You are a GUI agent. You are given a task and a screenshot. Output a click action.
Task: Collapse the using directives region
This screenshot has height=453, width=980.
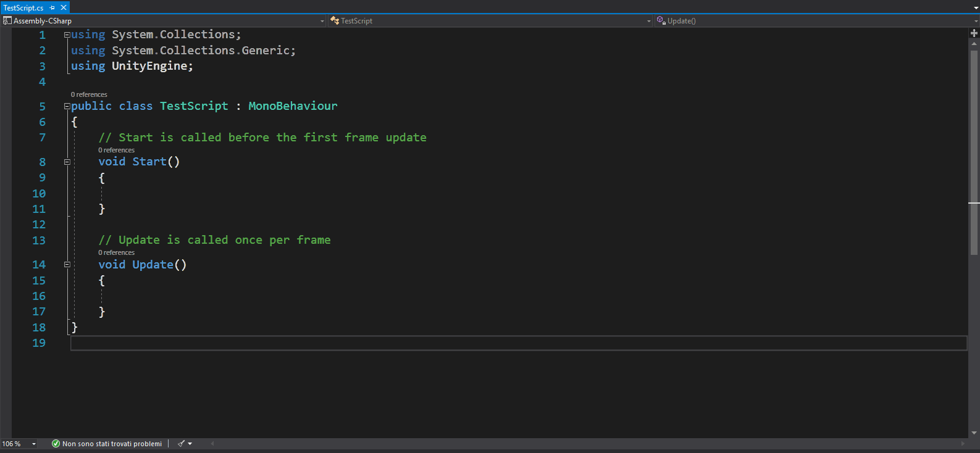click(x=67, y=35)
